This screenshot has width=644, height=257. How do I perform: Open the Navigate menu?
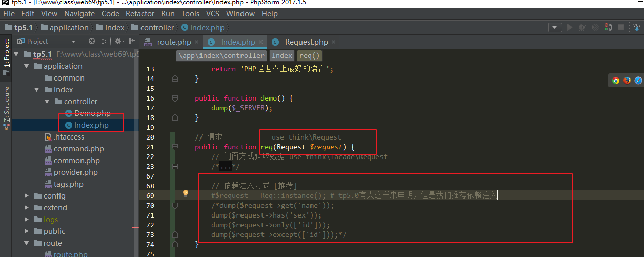(x=79, y=14)
